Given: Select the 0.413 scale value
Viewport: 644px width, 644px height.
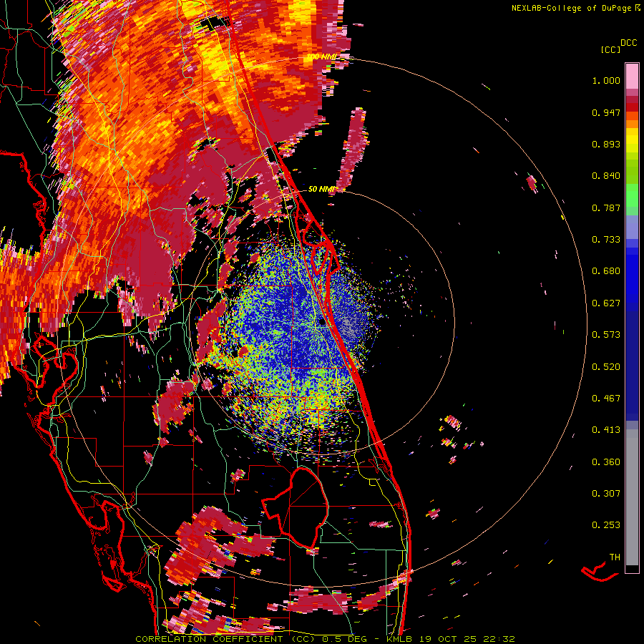Looking at the screenshot, I should click(606, 430).
